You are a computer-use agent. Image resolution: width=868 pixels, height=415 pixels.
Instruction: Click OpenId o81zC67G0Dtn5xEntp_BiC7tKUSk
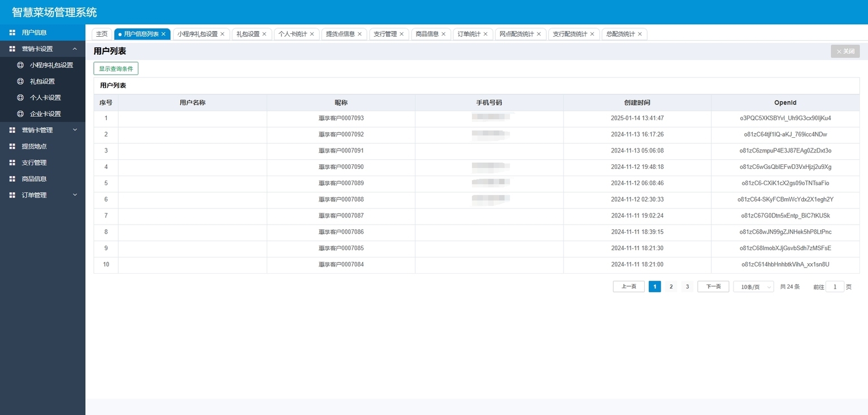(x=785, y=216)
